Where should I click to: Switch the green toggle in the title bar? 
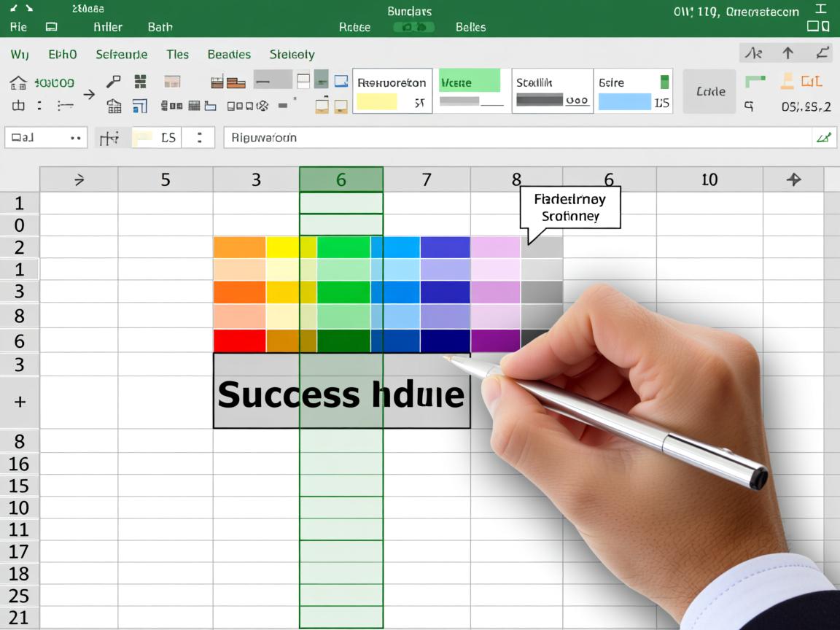[413, 27]
